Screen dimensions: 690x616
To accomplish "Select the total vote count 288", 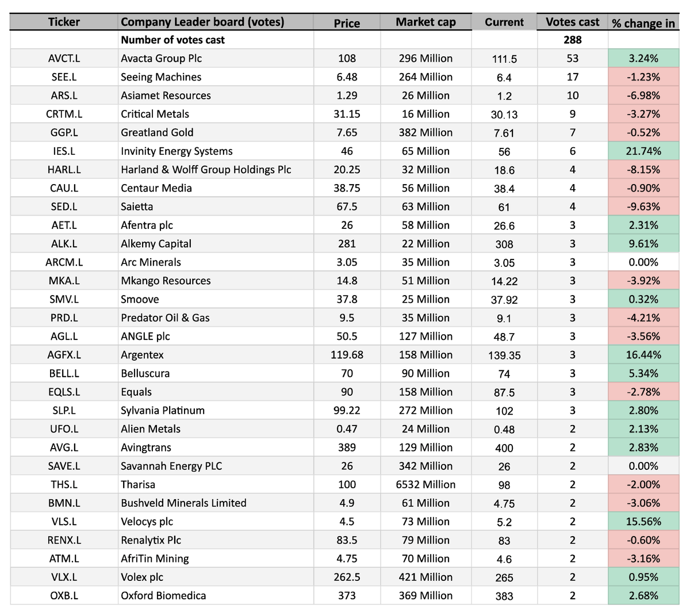I will point(572,40).
